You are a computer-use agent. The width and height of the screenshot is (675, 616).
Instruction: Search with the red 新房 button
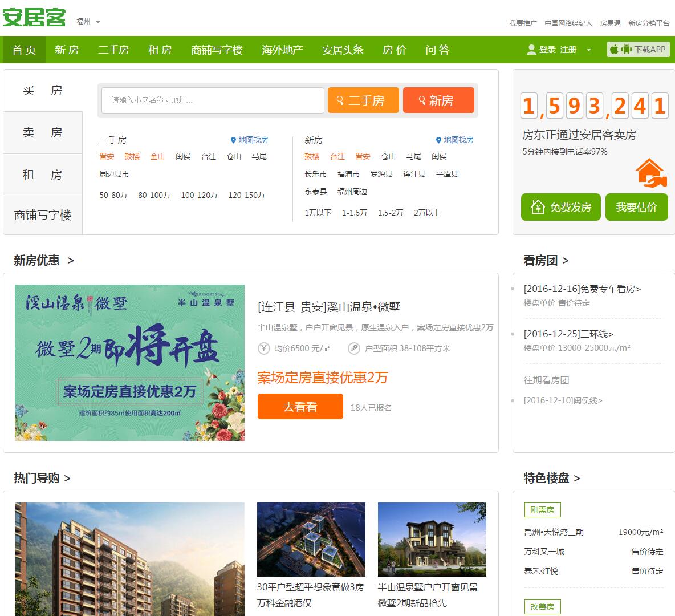click(438, 100)
